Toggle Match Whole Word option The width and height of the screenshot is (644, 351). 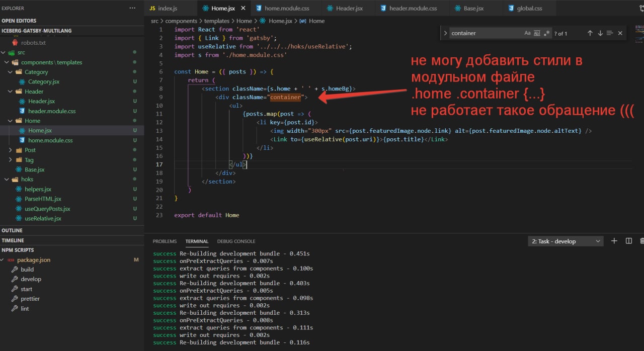pos(537,33)
